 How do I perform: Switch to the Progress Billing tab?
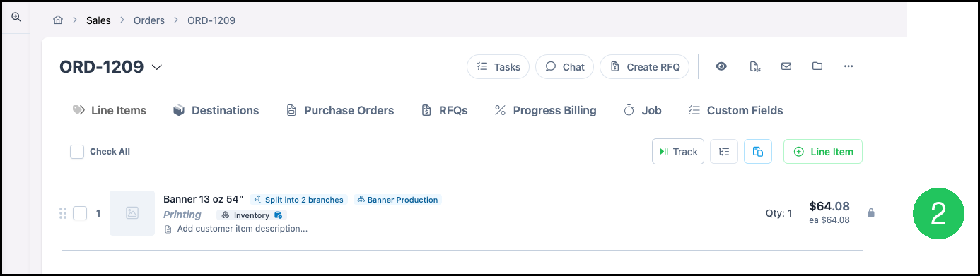(545, 110)
